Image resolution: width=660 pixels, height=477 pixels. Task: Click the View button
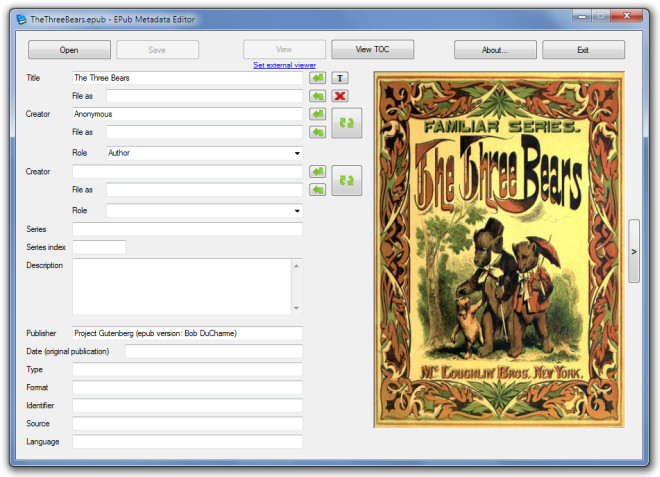coord(284,49)
